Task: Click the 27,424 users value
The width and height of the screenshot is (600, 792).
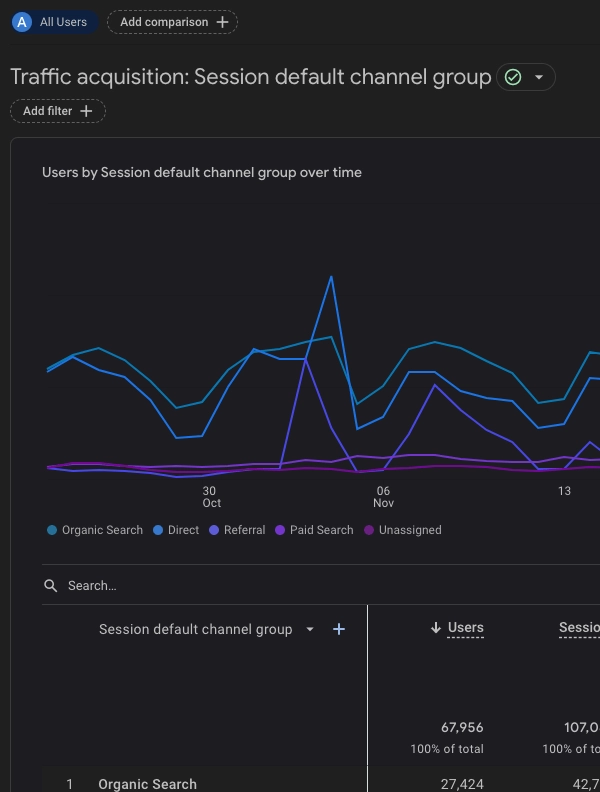Action: click(x=462, y=784)
